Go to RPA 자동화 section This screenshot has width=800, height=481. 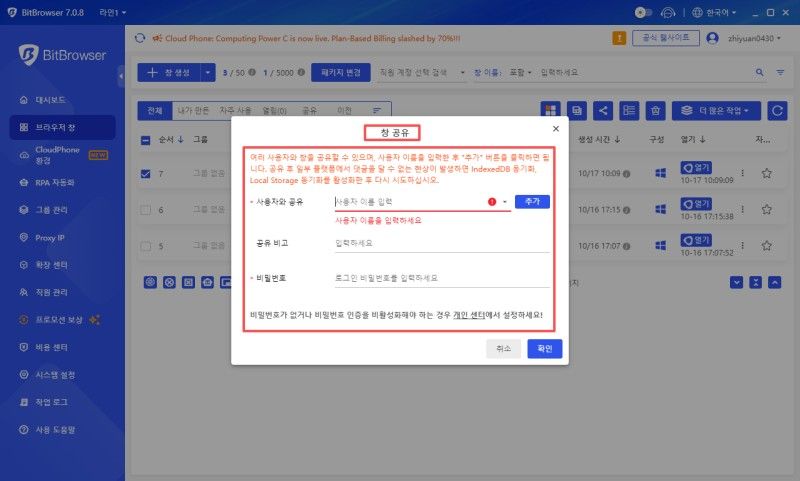click(54, 182)
